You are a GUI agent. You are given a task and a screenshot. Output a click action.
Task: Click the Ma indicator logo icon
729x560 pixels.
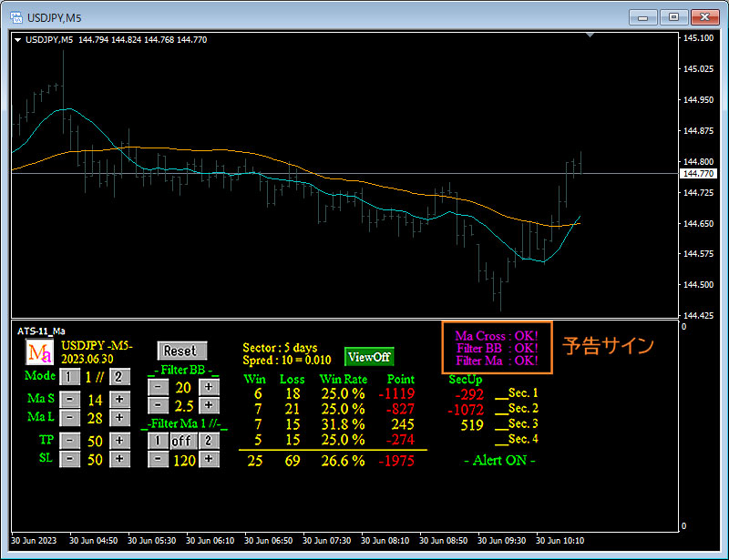pyautogui.click(x=39, y=352)
